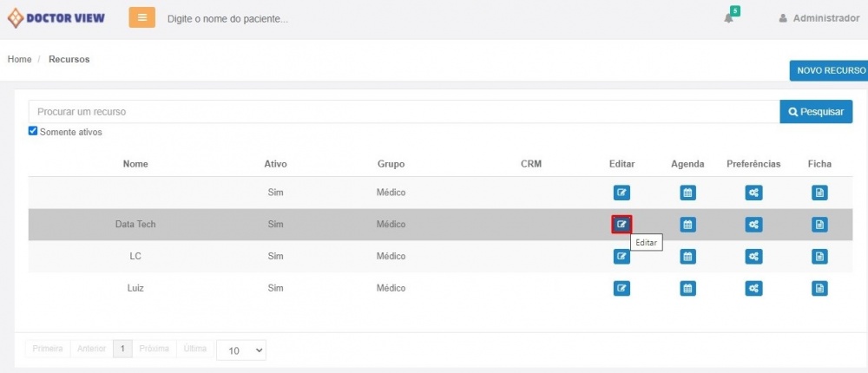
Task: Toggle the orange hamburger menu button
Action: [142, 17]
